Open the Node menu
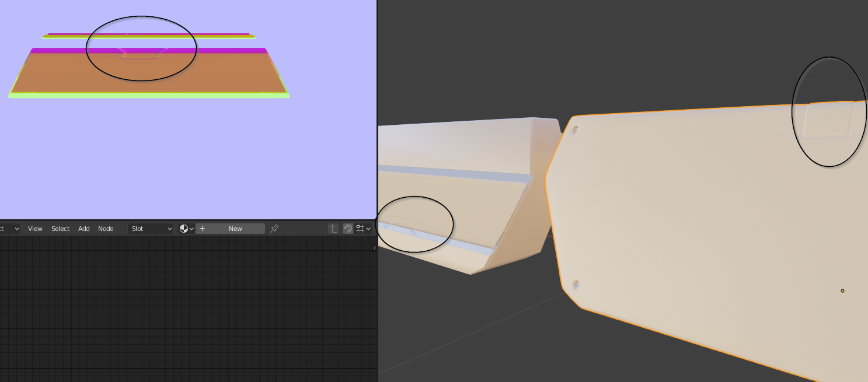 [106, 229]
